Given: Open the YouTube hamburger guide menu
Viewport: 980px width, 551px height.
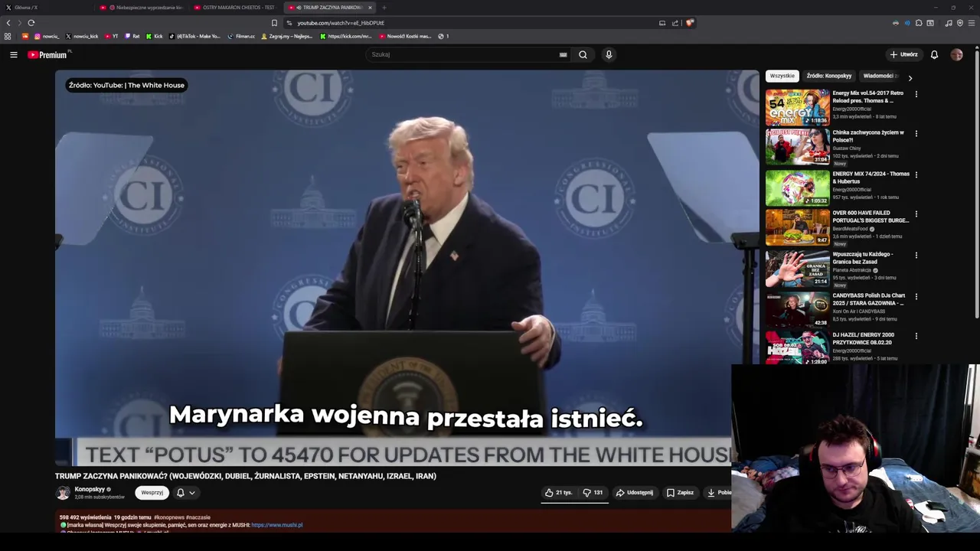Looking at the screenshot, I should [13, 54].
